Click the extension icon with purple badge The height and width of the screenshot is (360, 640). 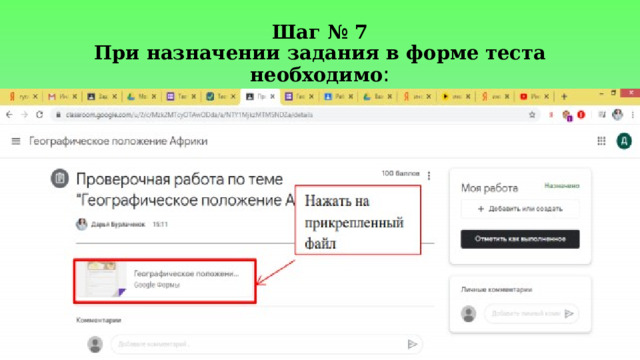567,116
